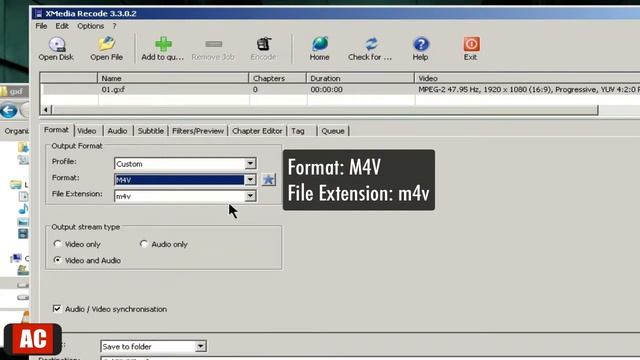Click the Video column header
Viewport: 640px width, 360px height.
pyautogui.click(x=527, y=78)
